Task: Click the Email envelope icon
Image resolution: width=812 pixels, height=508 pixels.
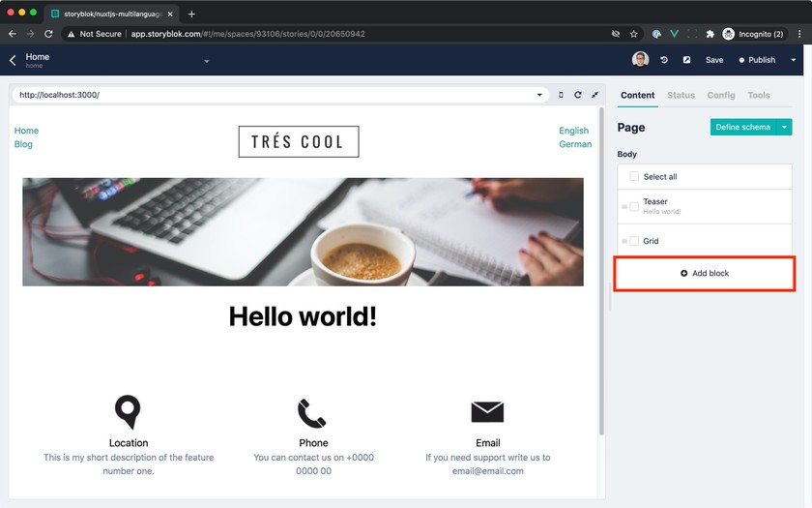Action: (487, 412)
